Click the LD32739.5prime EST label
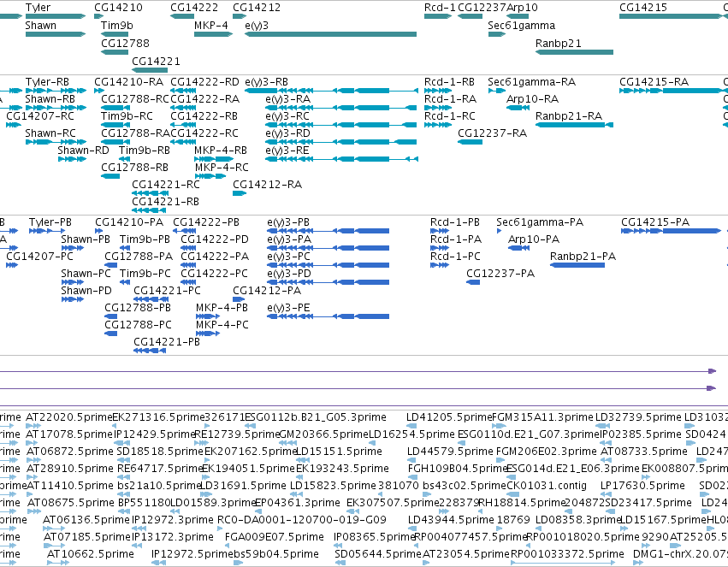The height and width of the screenshot is (567, 728). (638, 417)
